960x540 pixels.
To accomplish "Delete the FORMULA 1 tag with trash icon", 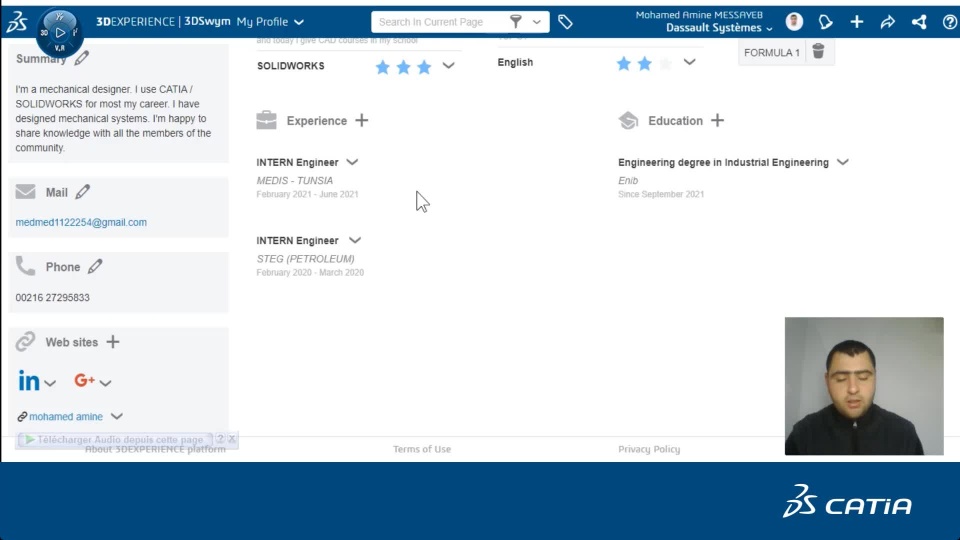I will pyautogui.click(x=819, y=51).
